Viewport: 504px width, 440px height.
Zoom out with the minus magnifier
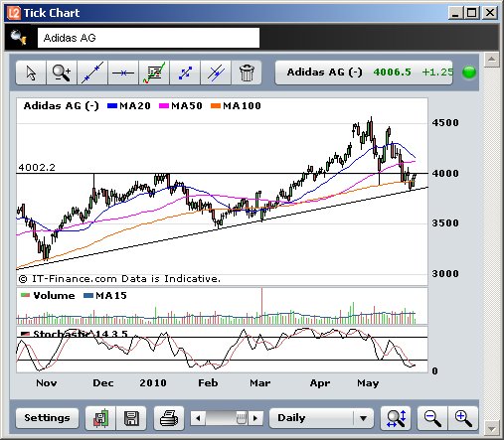click(x=432, y=418)
